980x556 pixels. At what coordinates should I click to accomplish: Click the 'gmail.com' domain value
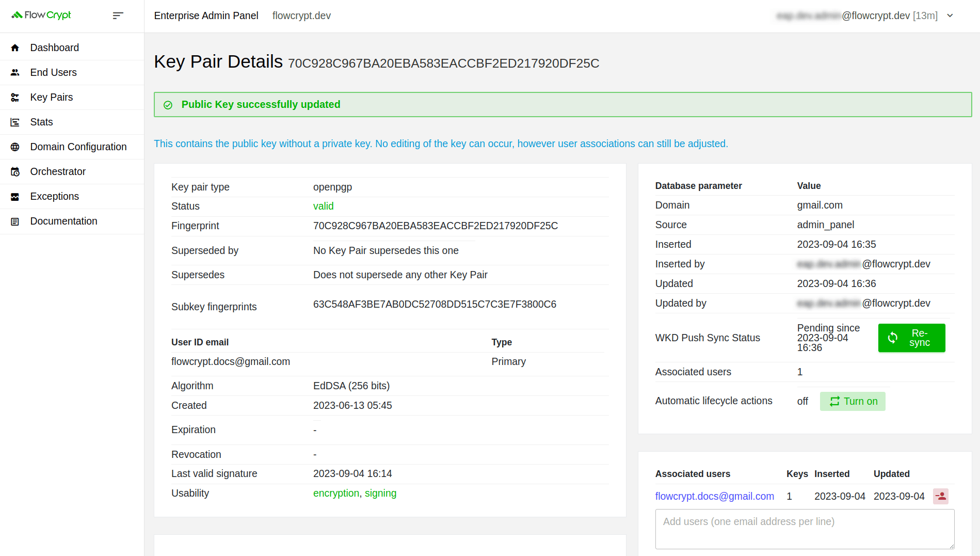pos(820,205)
